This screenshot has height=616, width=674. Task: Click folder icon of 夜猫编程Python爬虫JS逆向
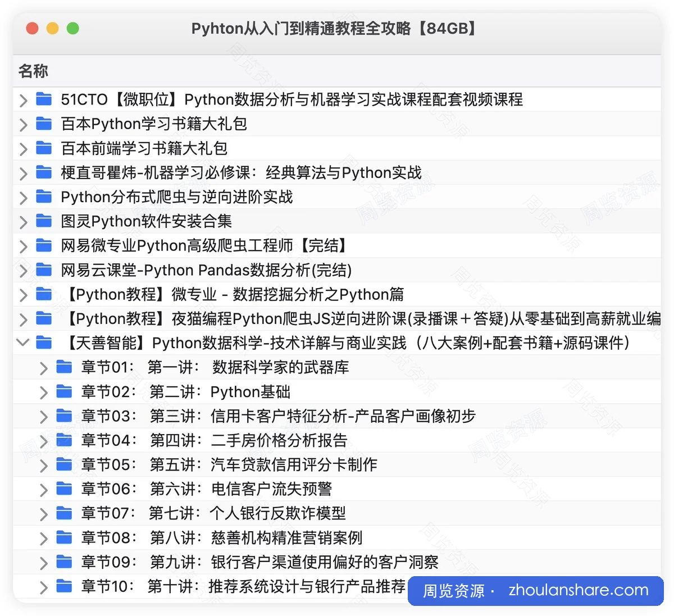coord(44,318)
